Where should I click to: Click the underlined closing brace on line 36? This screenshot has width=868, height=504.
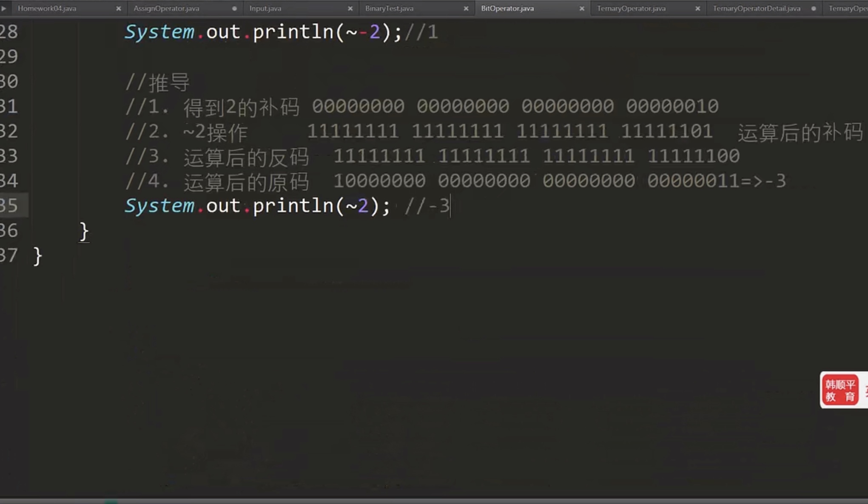(x=84, y=232)
